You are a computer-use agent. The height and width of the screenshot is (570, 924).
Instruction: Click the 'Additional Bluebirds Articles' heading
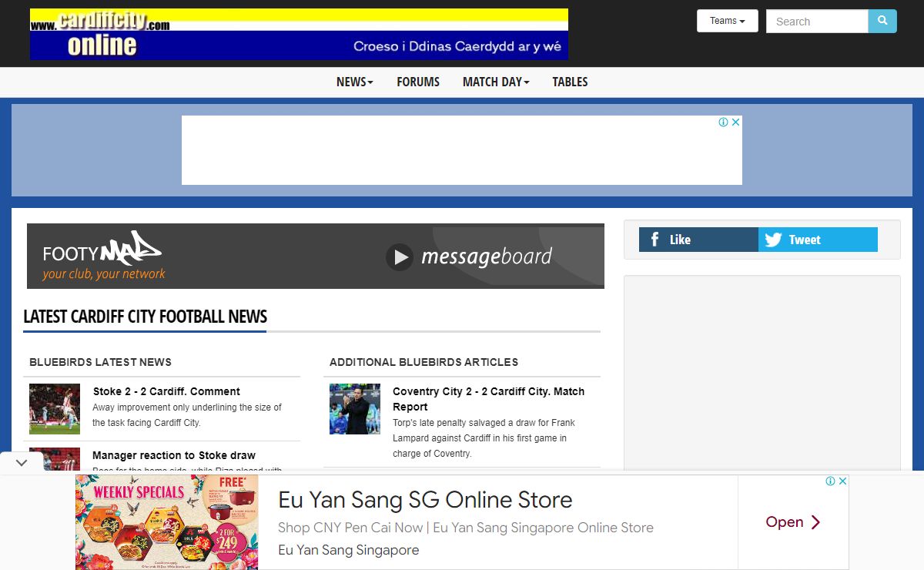coord(423,362)
